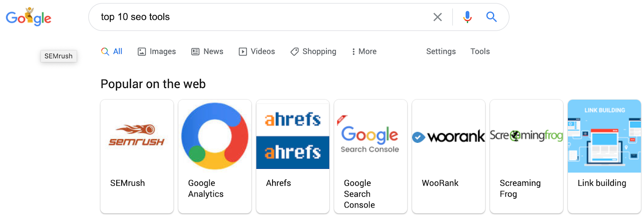Click the Google doodle logo
644x220 pixels.
28,17
